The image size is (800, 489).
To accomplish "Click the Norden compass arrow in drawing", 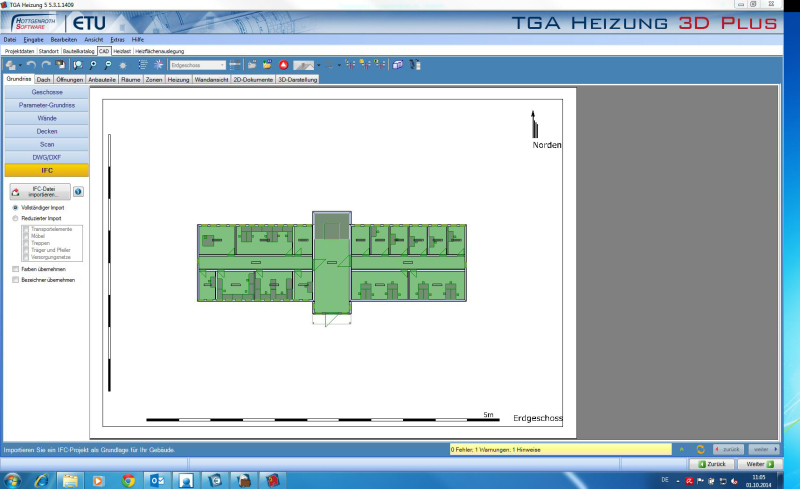I will pyautogui.click(x=534, y=124).
